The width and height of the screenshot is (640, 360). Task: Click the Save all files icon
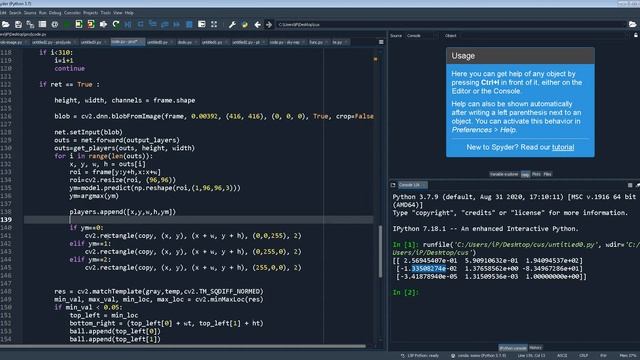pos(30,24)
